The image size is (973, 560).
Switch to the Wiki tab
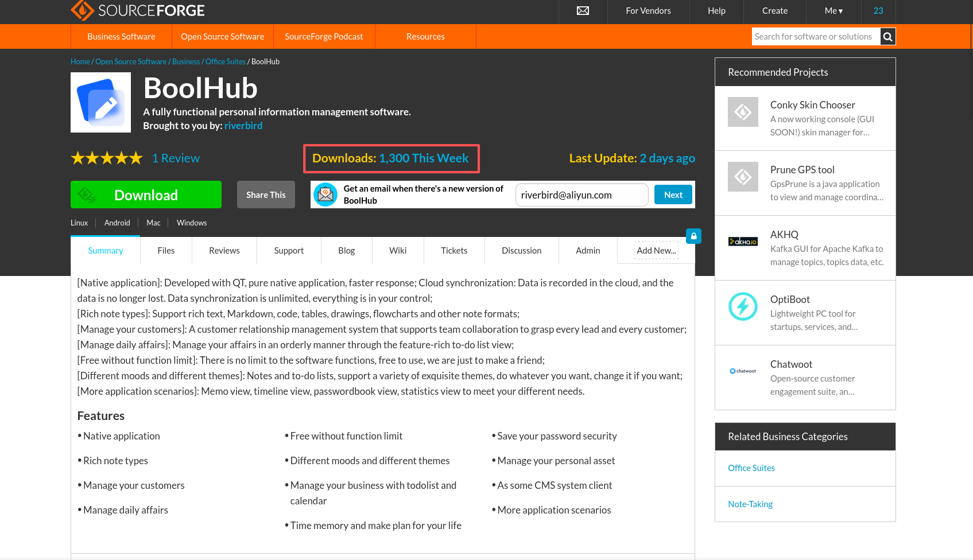(x=398, y=251)
